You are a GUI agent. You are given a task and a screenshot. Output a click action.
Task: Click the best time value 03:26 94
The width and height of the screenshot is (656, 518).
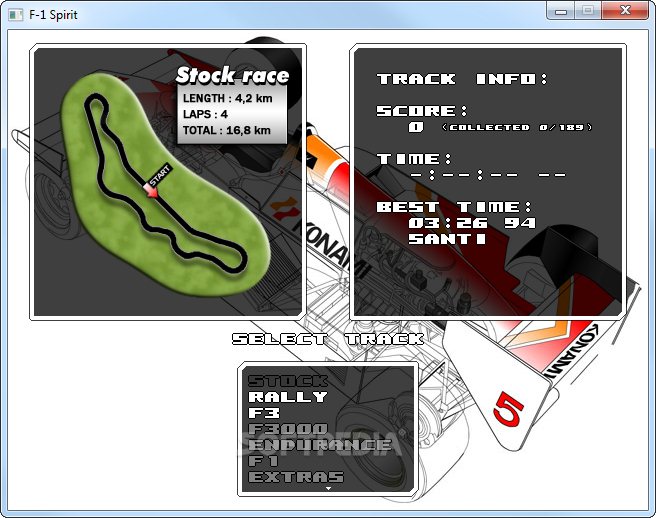coord(472,223)
